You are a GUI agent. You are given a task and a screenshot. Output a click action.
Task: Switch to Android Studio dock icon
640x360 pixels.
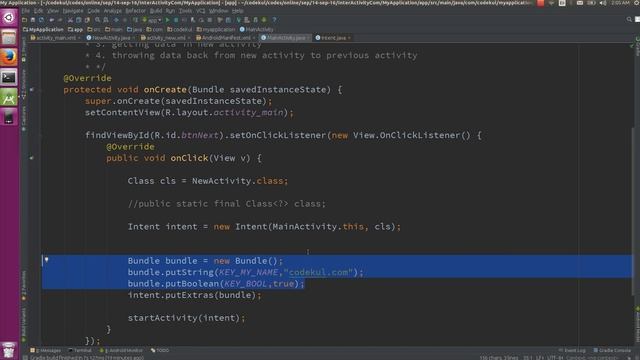coord(9,97)
